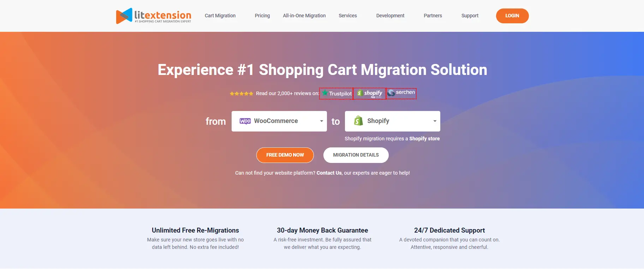Click 'A risk-free investment' description text
The height and width of the screenshot is (269, 644).
pyautogui.click(x=322, y=244)
